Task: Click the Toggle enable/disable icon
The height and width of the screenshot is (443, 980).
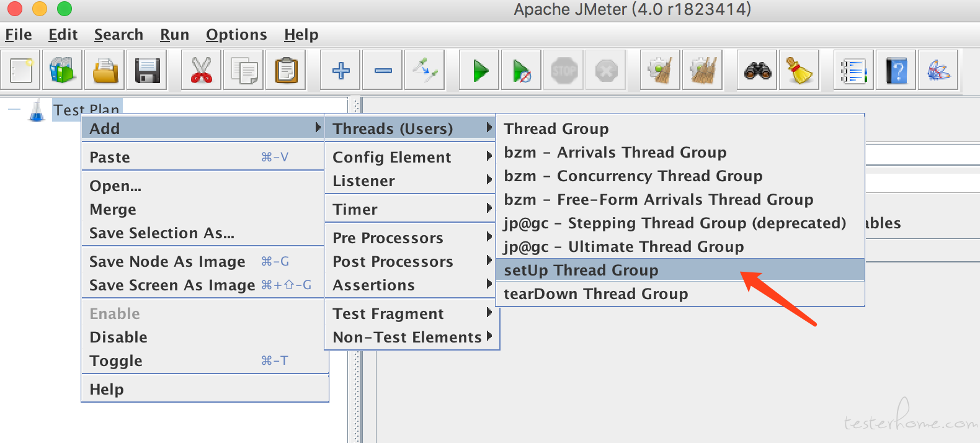Action: tap(424, 70)
